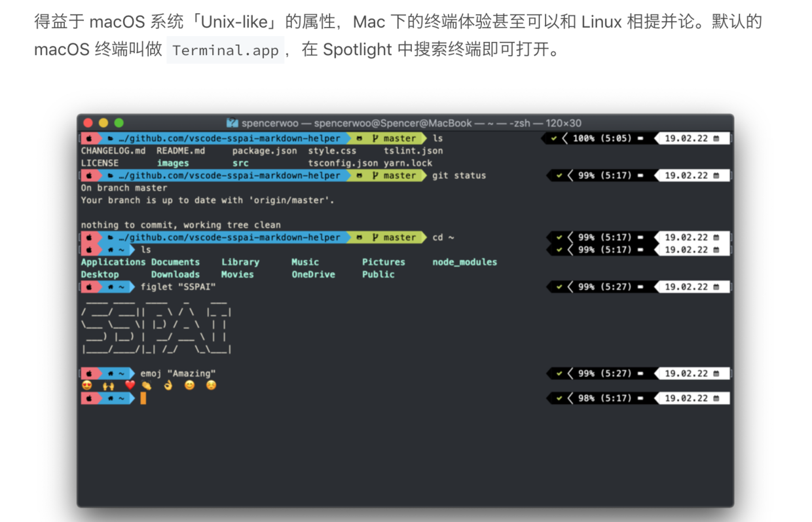
Task: Click the figlet "SSPAI" command text
Action: coord(178,287)
